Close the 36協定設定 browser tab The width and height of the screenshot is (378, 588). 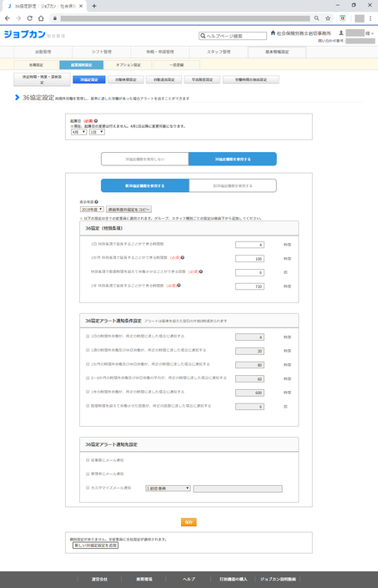81,6
